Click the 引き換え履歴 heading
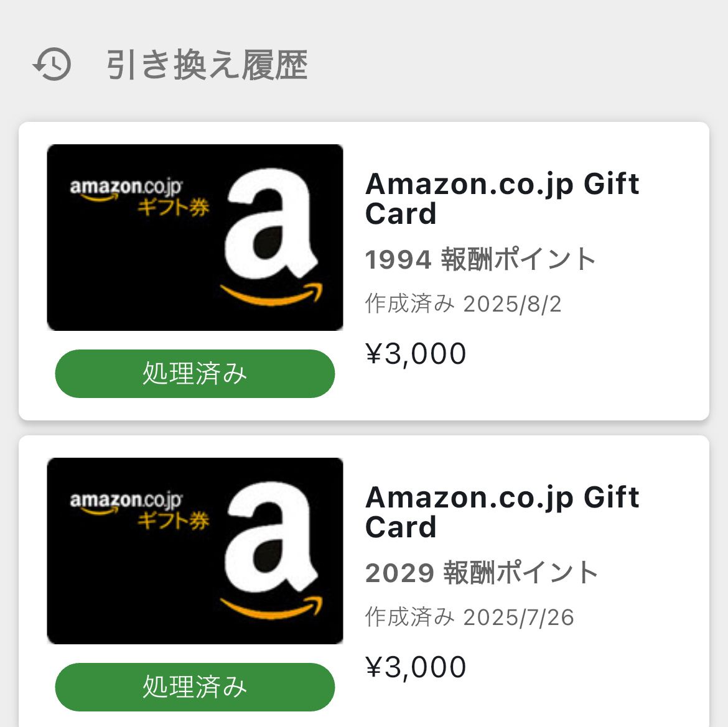Image resolution: width=728 pixels, height=727 pixels. (x=207, y=65)
